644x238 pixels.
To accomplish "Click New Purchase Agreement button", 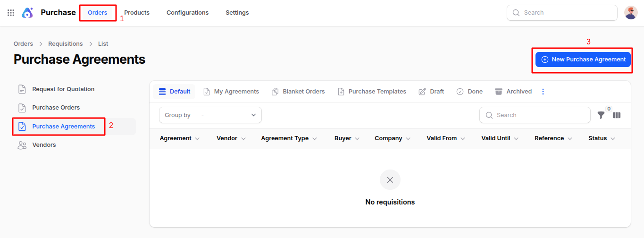I will tap(583, 59).
